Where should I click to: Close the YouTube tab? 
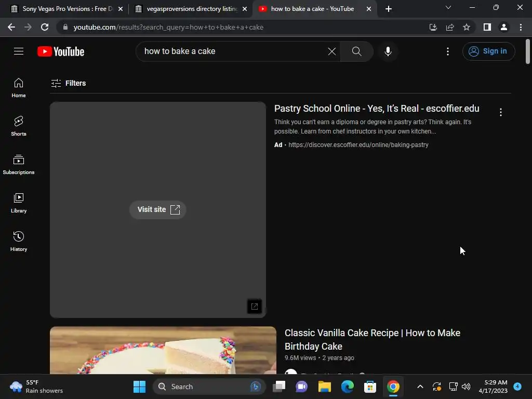click(x=369, y=9)
